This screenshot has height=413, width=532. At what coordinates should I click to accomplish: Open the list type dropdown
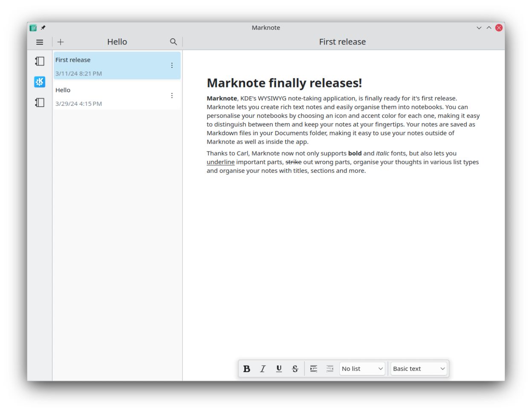click(361, 368)
